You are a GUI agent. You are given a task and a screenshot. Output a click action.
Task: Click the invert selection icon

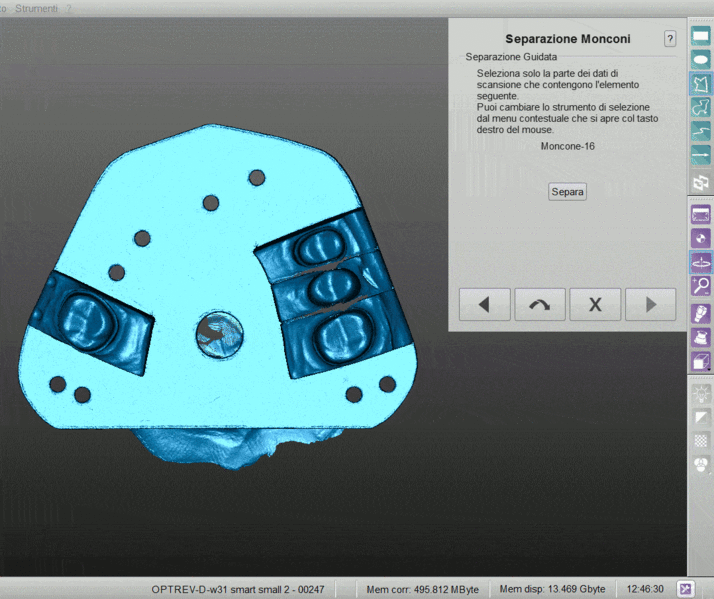pos(701,182)
